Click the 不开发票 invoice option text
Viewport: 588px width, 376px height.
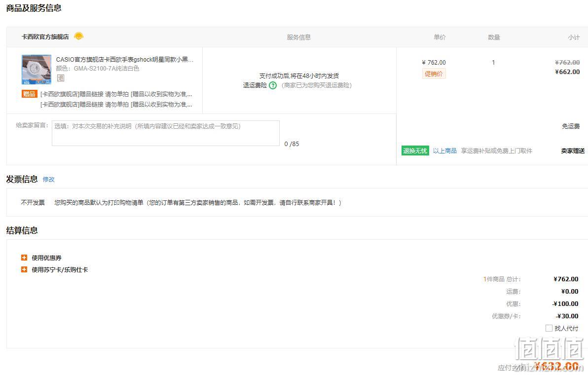tap(33, 203)
